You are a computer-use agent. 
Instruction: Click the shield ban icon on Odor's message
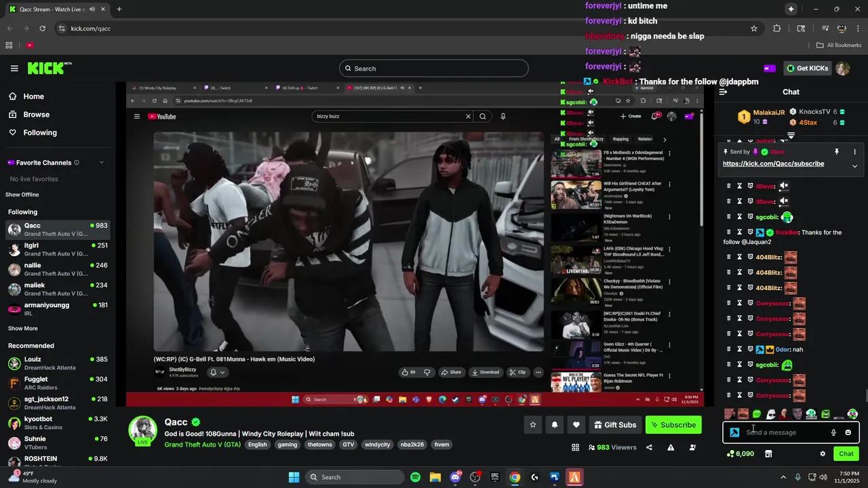tap(751, 350)
